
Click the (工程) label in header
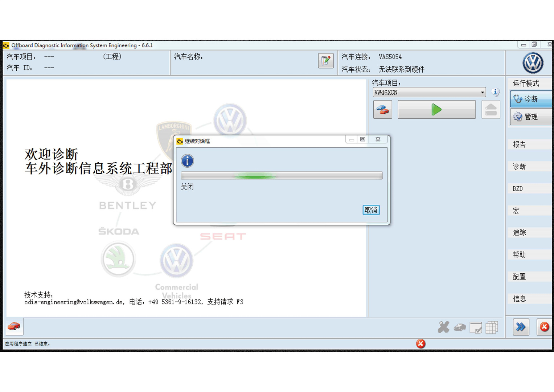[x=112, y=57]
